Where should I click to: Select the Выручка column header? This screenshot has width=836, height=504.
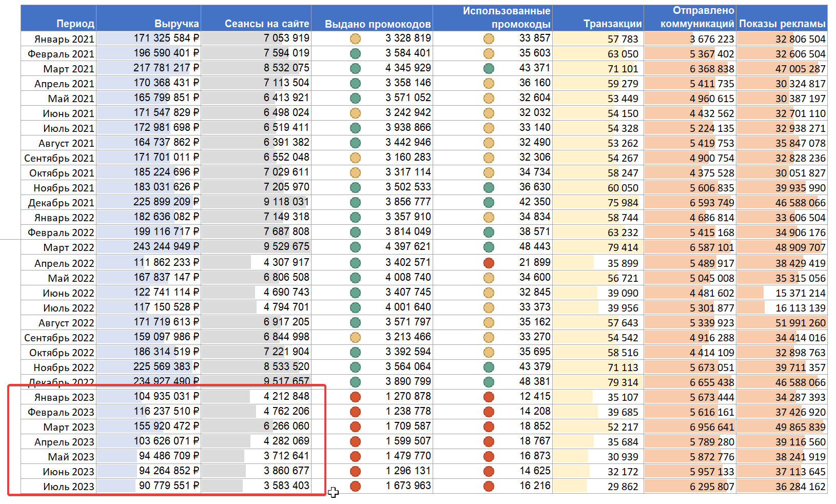[148, 18]
